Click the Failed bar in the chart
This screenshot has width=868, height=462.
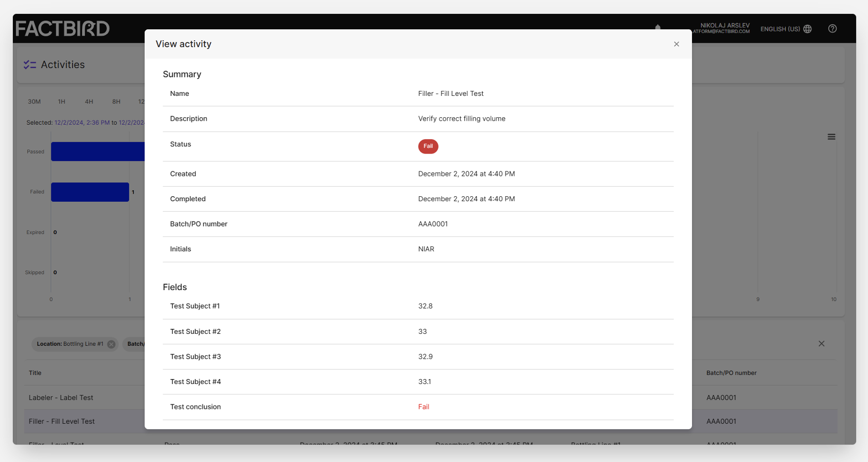[x=90, y=192]
